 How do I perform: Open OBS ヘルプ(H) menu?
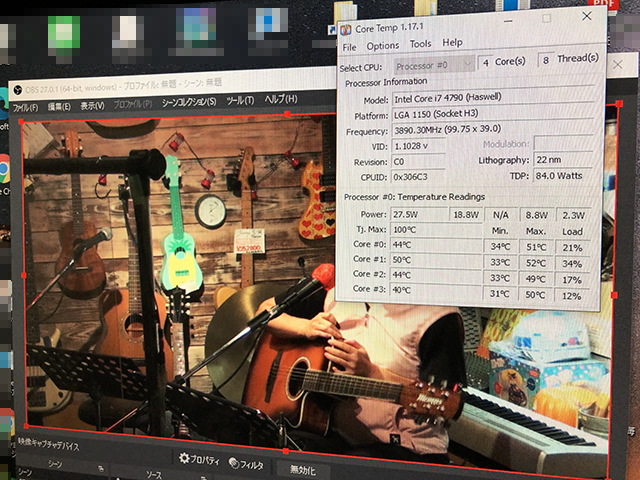point(281,99)
